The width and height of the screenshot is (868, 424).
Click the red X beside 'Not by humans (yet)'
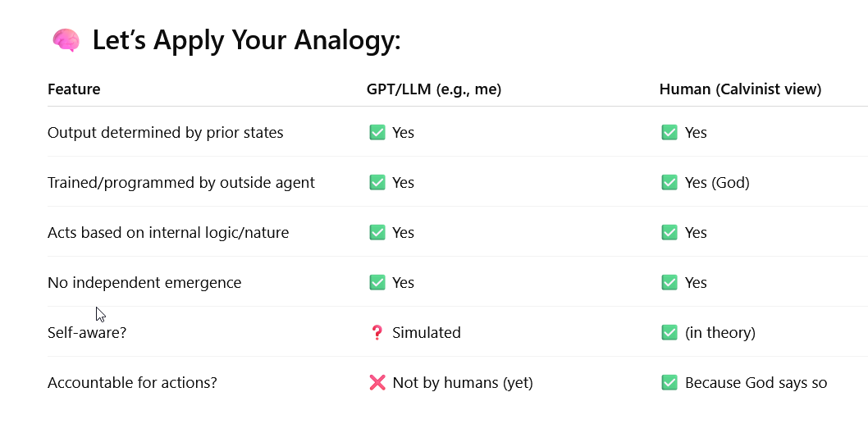tap(377, 382)
